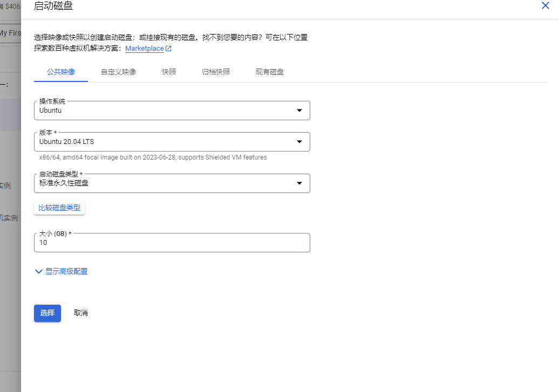Viewport: 559px width, 392px height.
Task: Click the 大小 (GB) input field
Action: pyautogui.click(x=172, y=243)
